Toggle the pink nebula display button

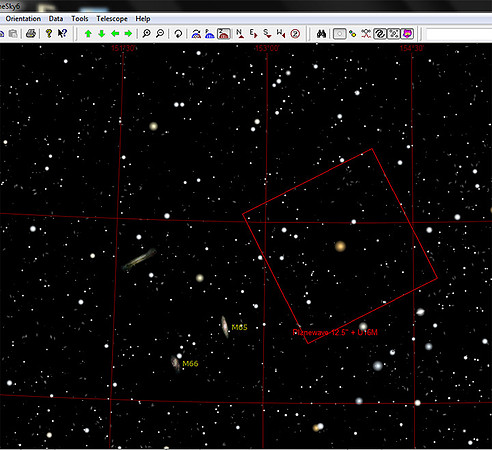pyautogui.click(x=407, y=34)
